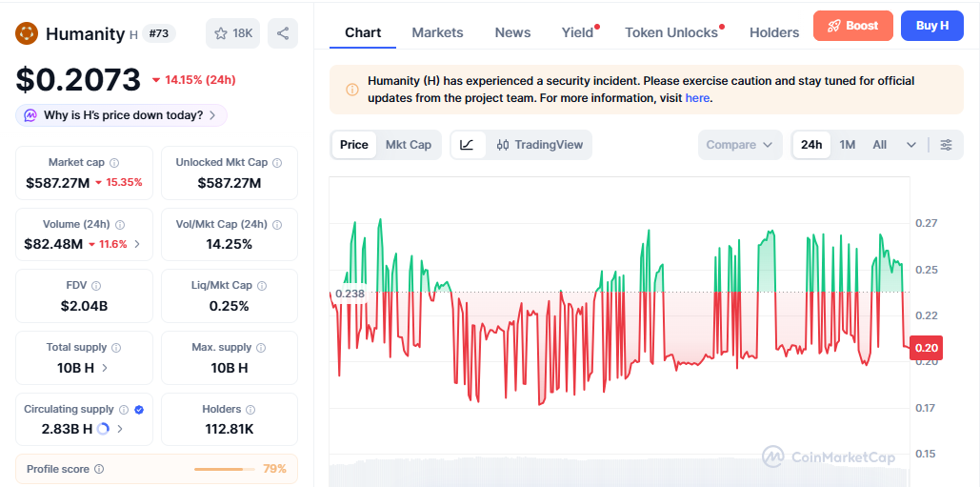Click info icon beside Profile score
The image size is (980, 487).
(x=99, y=469)
